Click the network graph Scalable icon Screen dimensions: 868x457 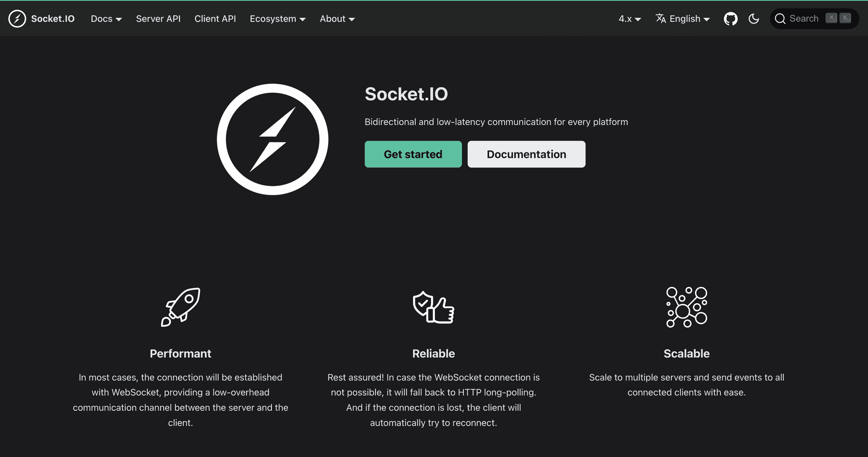click(686, 307)
